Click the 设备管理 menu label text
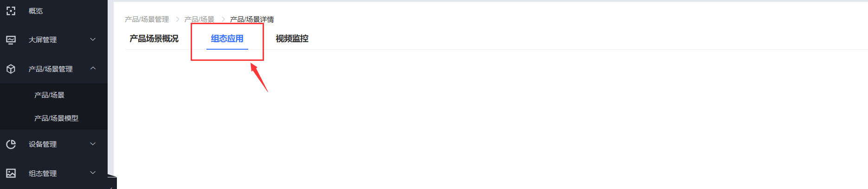The image size is (868, 189). coord(43,144)
